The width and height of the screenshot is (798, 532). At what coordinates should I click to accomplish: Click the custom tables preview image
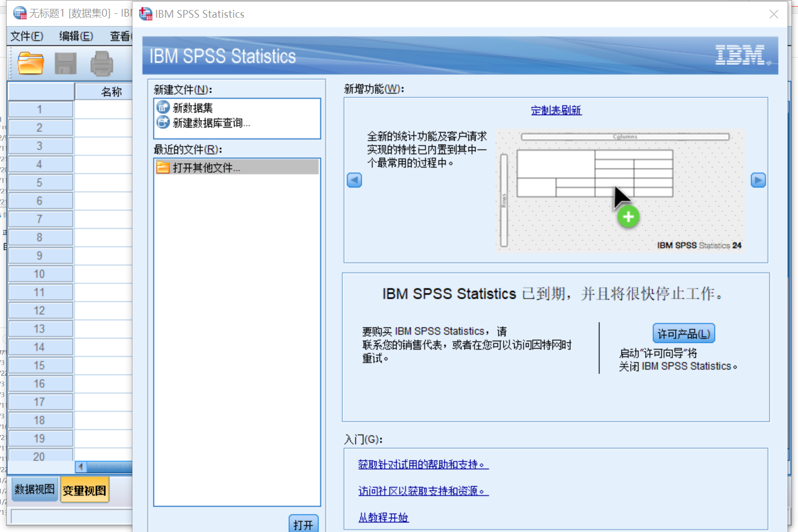click(x=619, y=190)
